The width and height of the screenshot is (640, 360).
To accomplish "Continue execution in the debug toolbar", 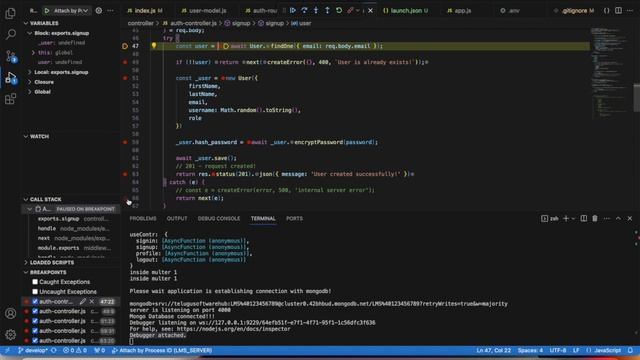I will pyautogui.click(x=293, y=11).
